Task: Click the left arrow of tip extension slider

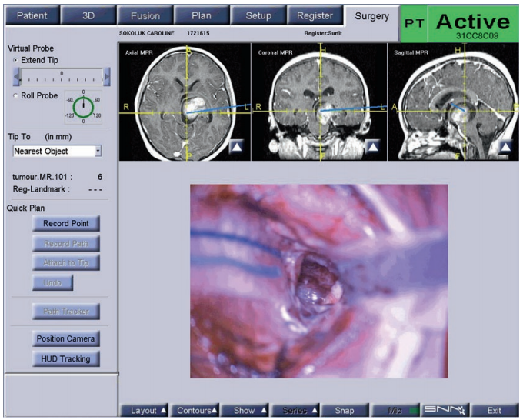Action: 17,76
